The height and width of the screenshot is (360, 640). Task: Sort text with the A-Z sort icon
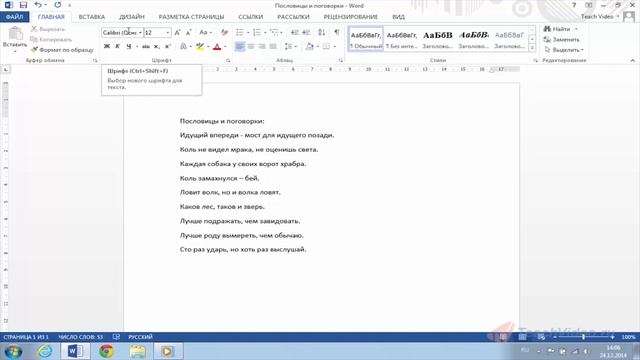[322, 32]
